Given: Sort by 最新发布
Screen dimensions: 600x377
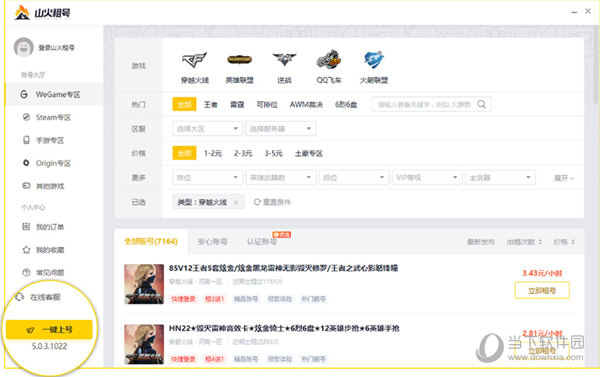Looking at the screenshot, I should point(481,242).
